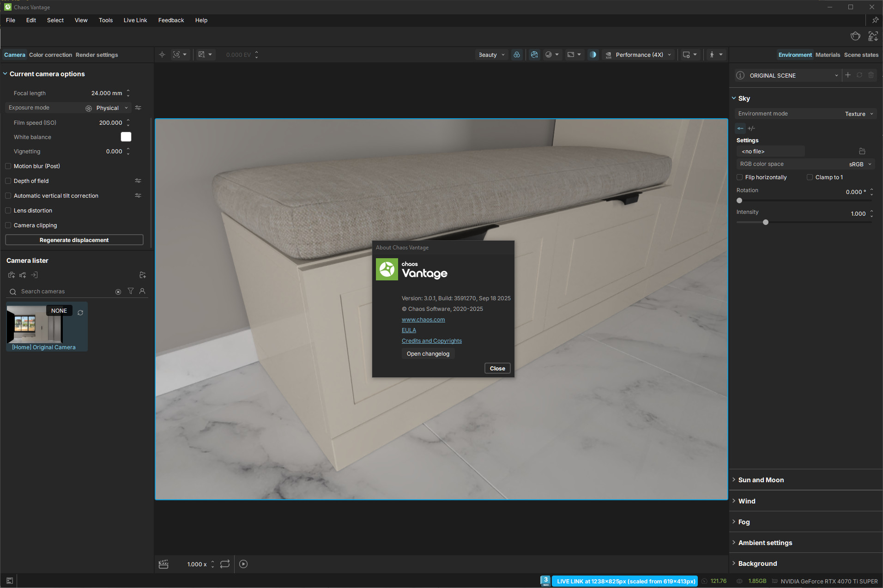Viewport: 883px width, 588px height.
Task: Open the Environment mode Texture dropdown
Action: (859, 114)
